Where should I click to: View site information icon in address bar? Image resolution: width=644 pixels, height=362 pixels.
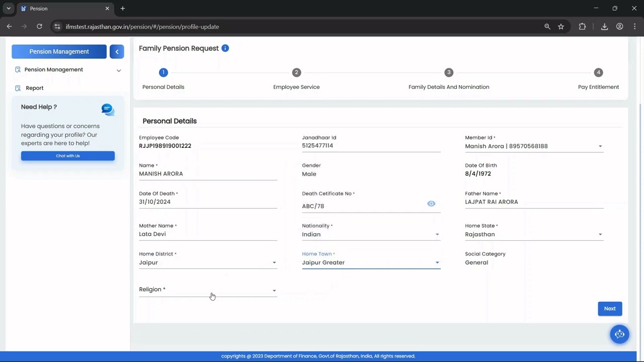pyautogui.click(x=57, y=27)
